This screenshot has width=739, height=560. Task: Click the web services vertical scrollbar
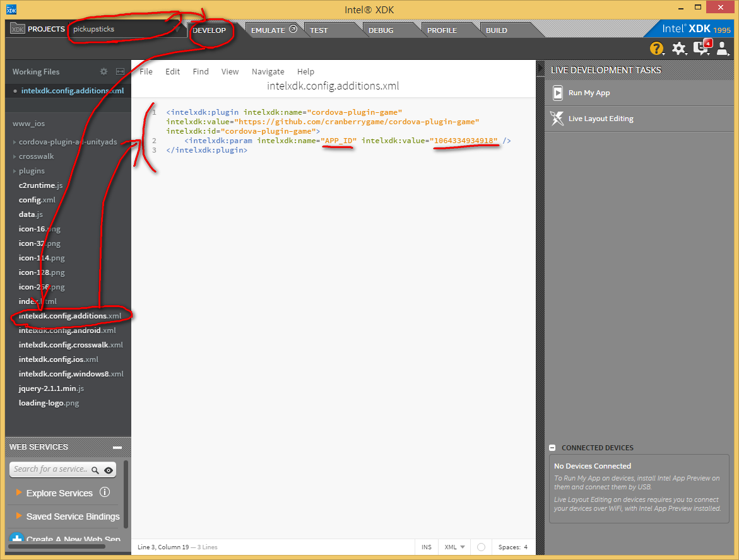(126, 494)
